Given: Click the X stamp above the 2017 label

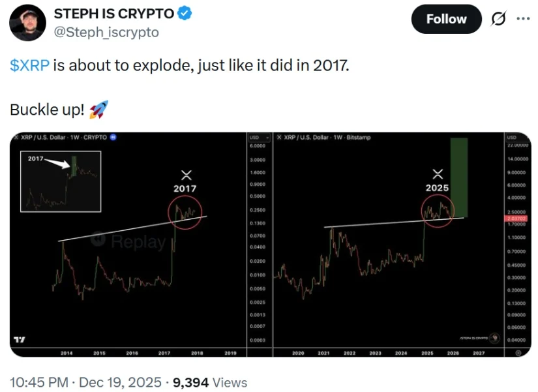Looking at the screenshot, I should tap(186, 174).
